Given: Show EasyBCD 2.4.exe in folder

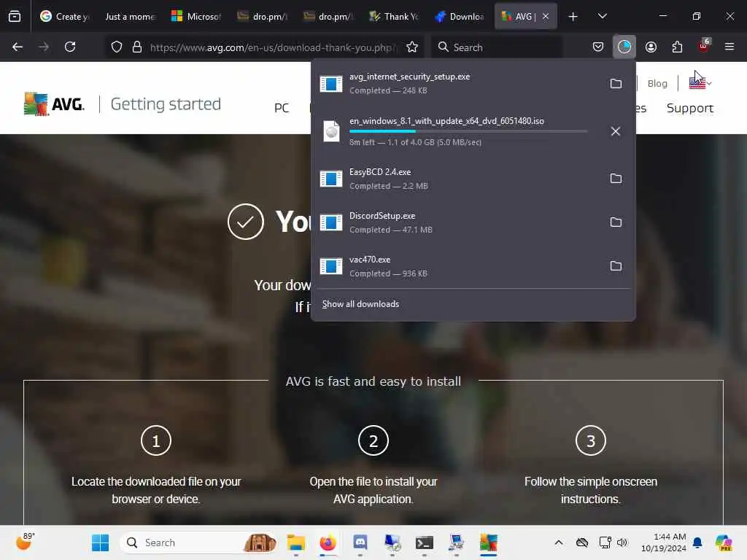Looking at the screenshot, I should pos(616,179).
